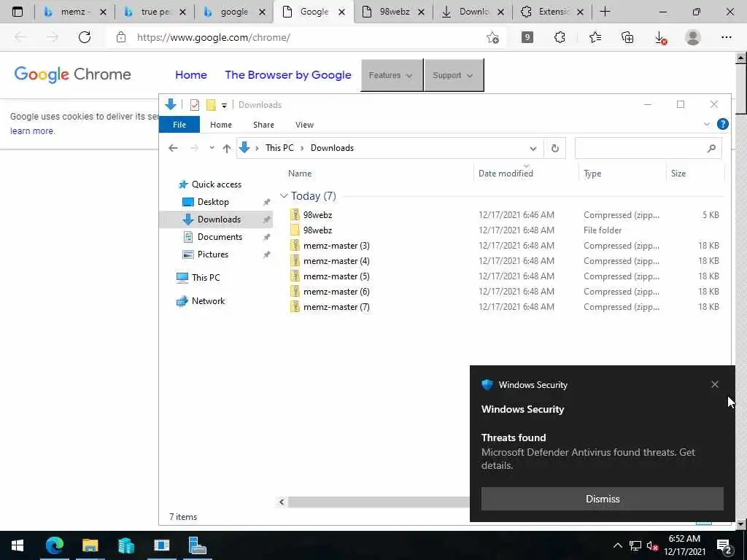The height and width of the screenshot is (560, 747).
Task: Open Edge Settings and more menu
Action: [x=726, y=37]
